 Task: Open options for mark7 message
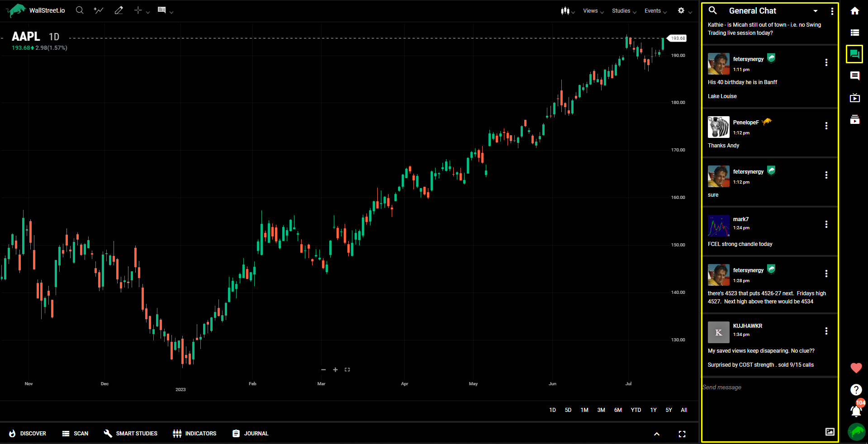pos(826,224)
